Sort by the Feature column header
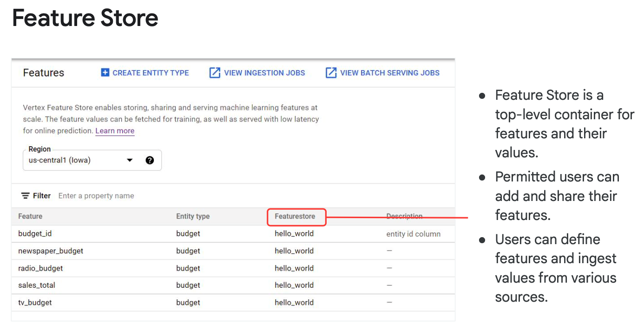This screenshot has height=330, width=644. point(30,216)
